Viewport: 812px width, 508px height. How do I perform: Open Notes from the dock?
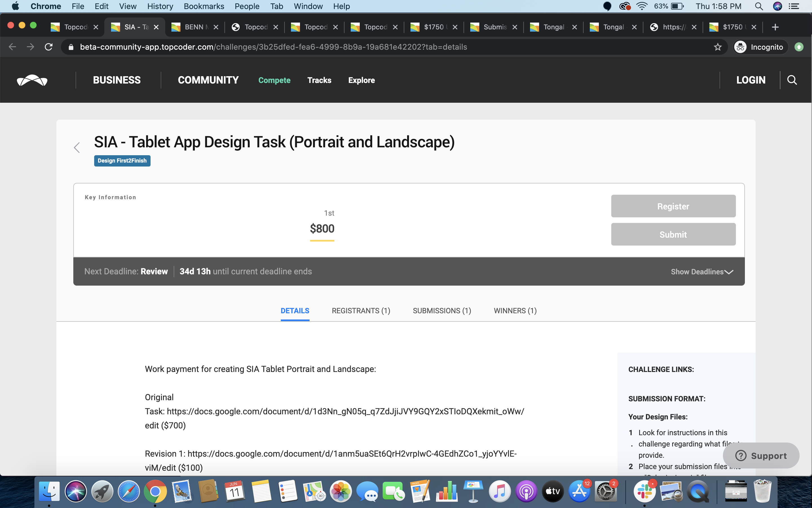coord(261,491)
